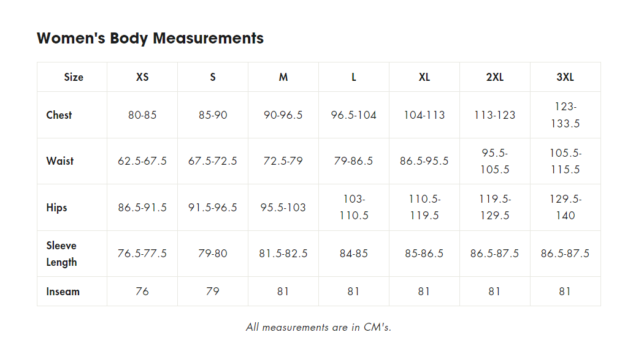Click the XS column header
The image size is (644, 343).
142,77
